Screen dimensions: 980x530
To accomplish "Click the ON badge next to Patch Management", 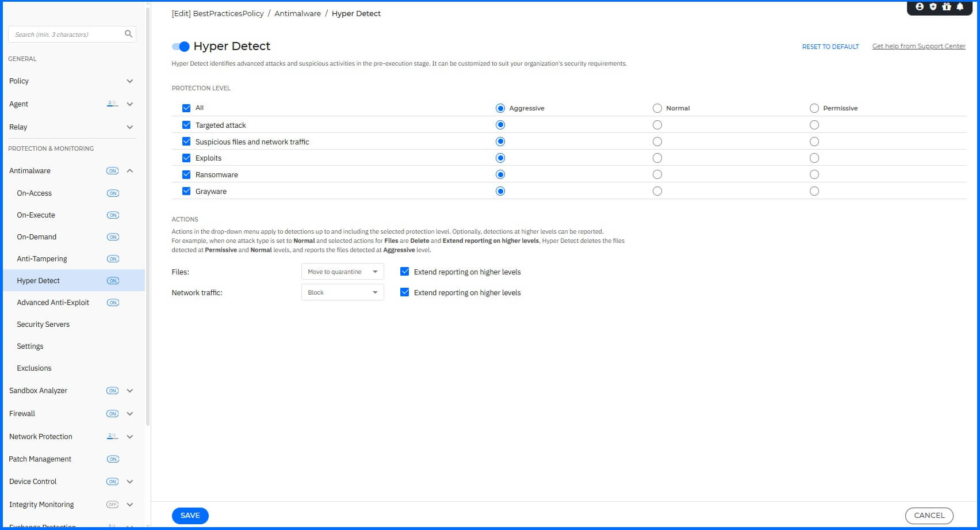I will tap(112, 459).
